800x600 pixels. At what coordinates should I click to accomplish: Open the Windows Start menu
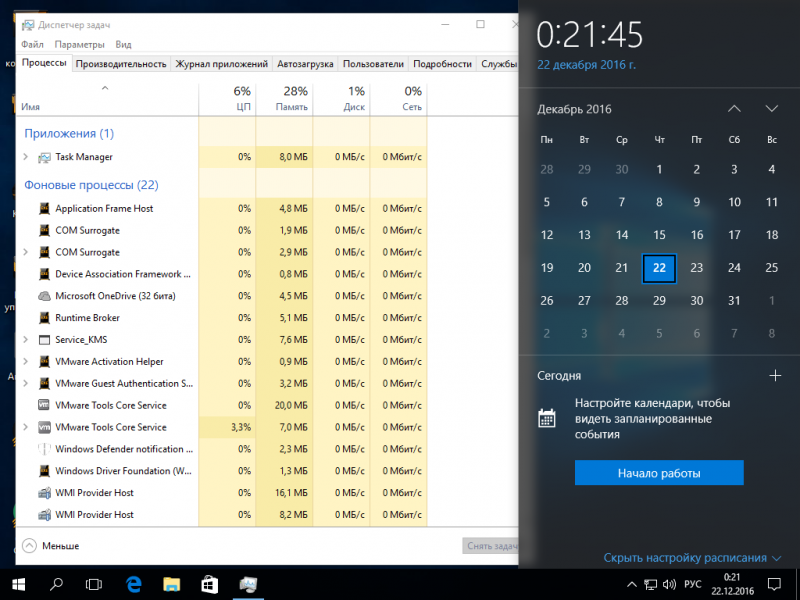pyautogui.click(x=18, y=584)
